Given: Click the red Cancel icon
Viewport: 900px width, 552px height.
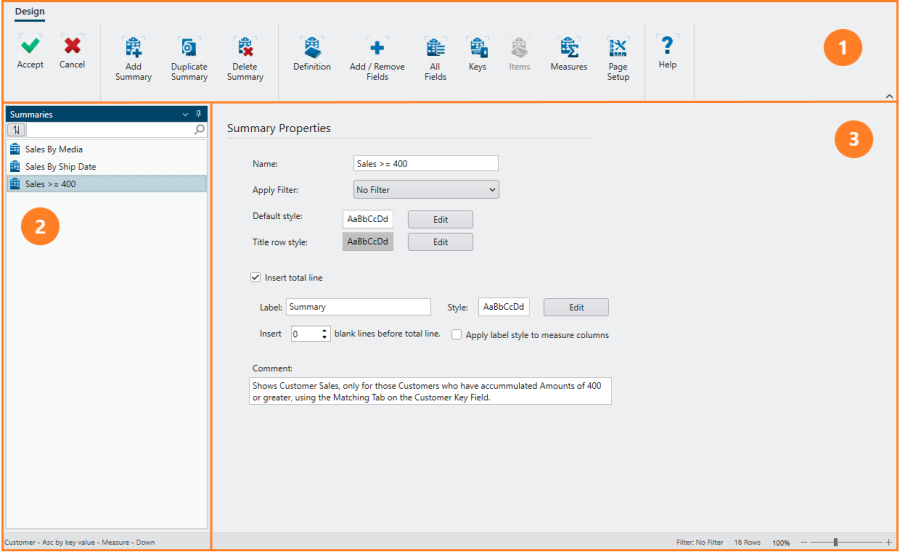Looking at the screenshot, I should 72,46.
